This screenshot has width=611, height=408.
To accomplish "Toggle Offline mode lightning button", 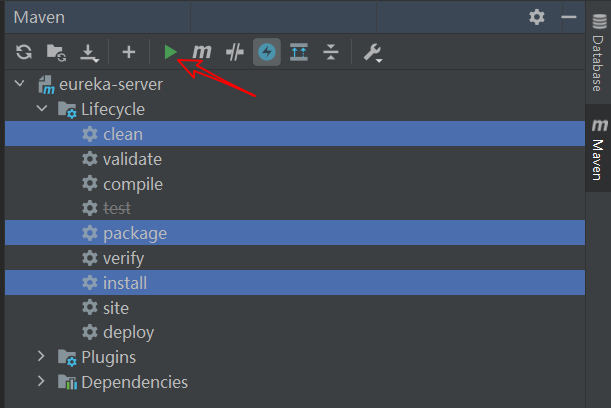I will tap(267, 52).
